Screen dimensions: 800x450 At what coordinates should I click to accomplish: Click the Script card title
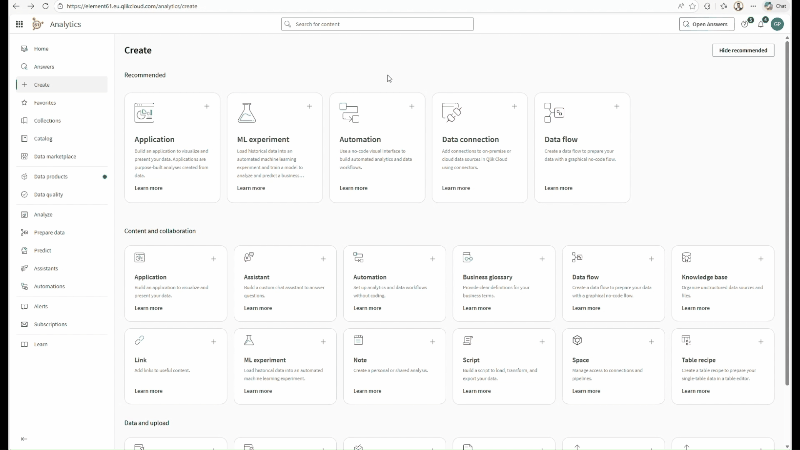[471, 360]
